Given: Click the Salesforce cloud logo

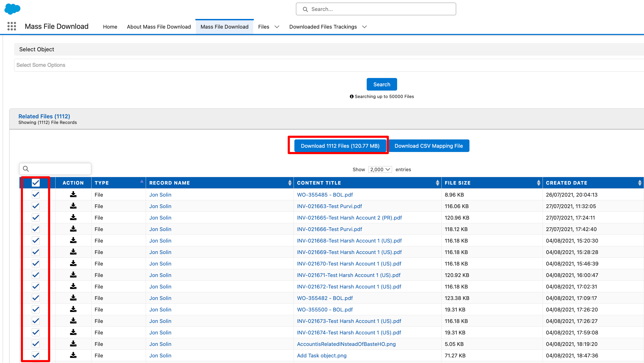Looking at the screenshot, I should coord(12,9).
